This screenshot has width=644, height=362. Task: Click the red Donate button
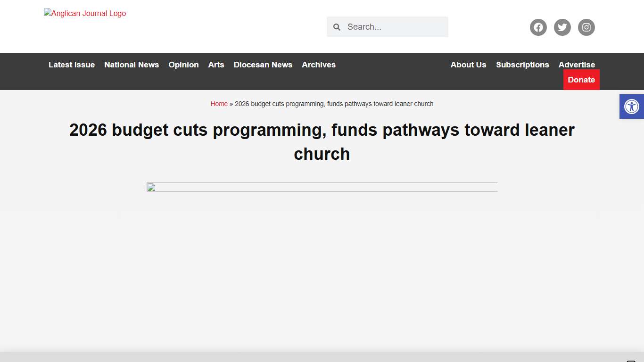(581, 80)
